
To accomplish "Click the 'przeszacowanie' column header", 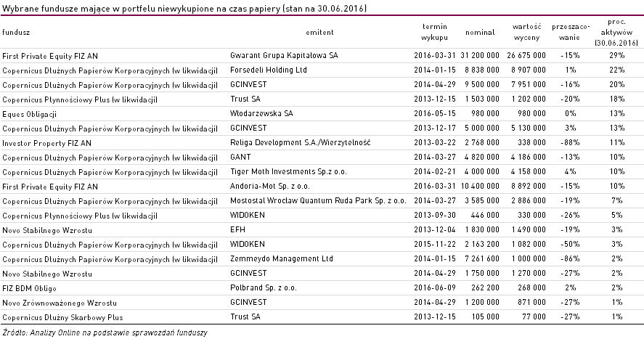I will [571, 32].
